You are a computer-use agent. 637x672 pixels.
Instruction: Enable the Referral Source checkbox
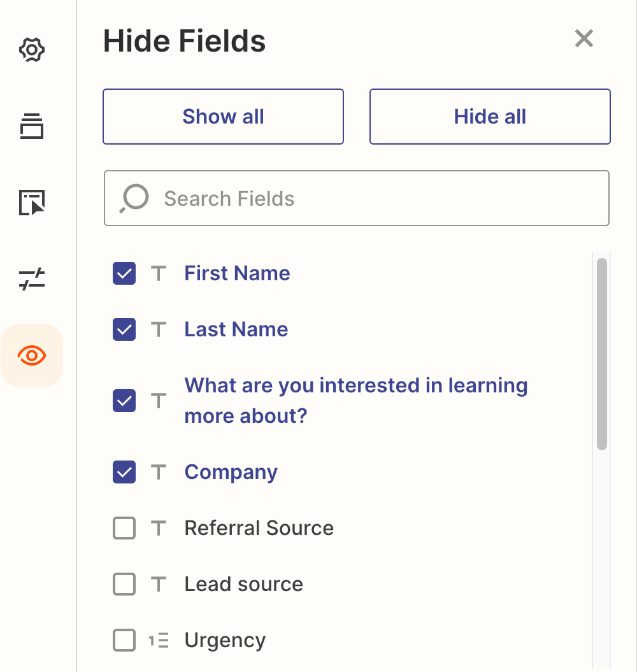tap(124, 528)
